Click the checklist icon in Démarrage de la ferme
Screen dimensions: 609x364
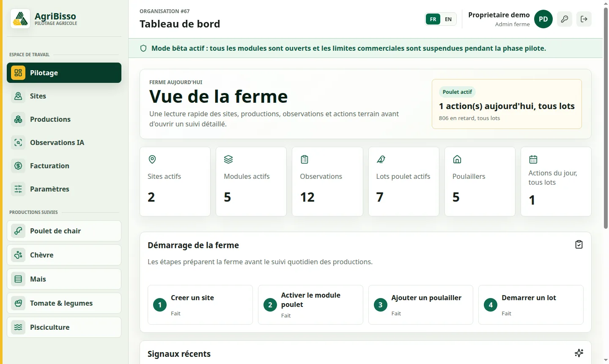pos(579,244)
